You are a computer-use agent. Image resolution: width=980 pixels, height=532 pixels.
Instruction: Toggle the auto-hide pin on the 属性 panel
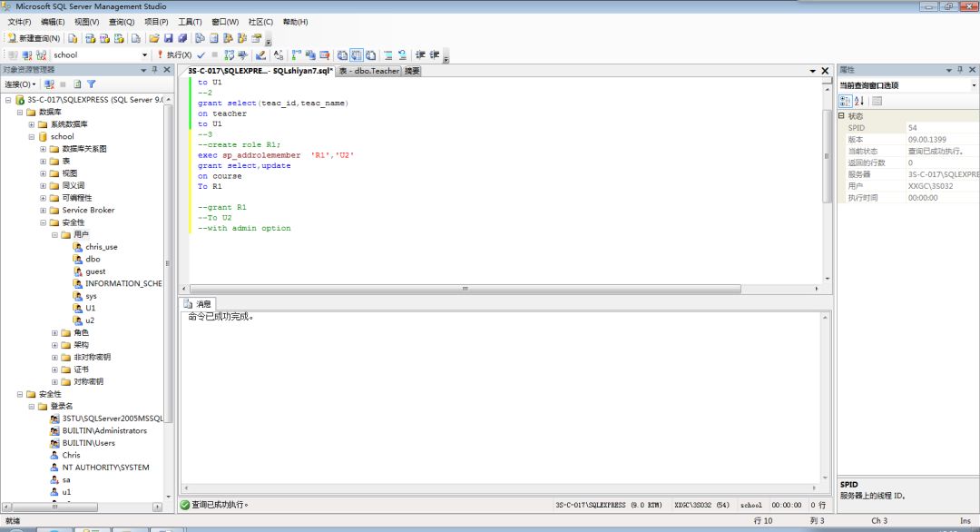click(x=960, y=69)
